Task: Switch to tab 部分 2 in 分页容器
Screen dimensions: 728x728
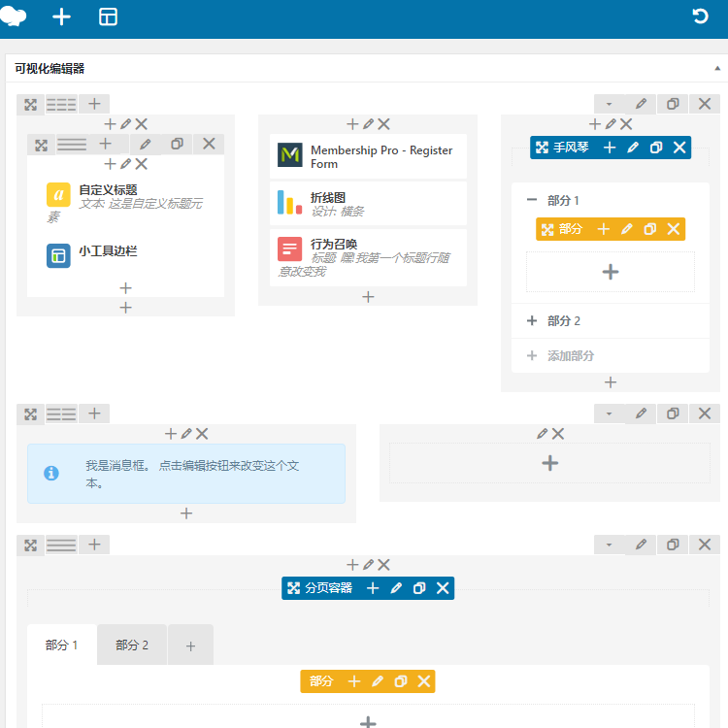Action: (x=132, y=645)
